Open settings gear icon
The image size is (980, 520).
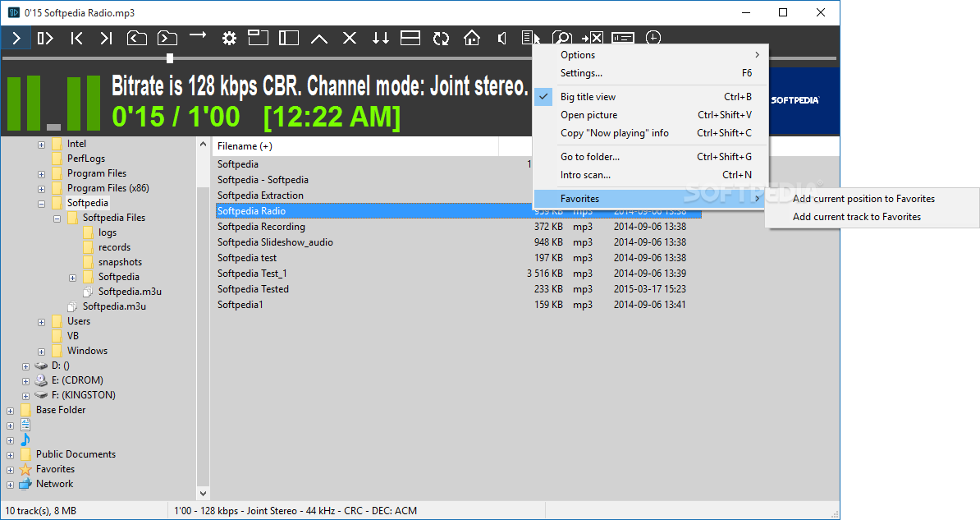229,38
